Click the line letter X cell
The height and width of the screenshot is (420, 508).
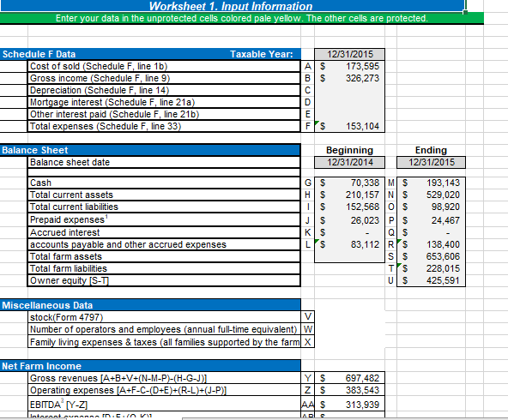308,342
